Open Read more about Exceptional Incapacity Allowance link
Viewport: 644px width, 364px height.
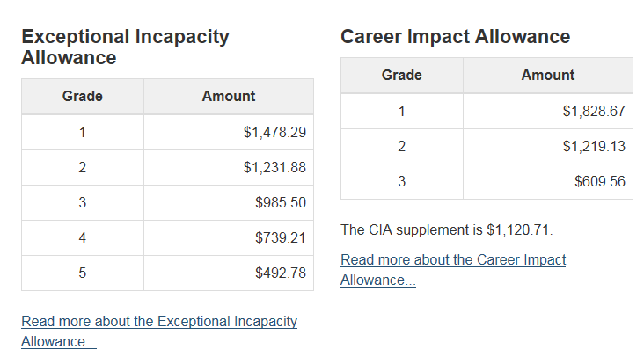159,331
